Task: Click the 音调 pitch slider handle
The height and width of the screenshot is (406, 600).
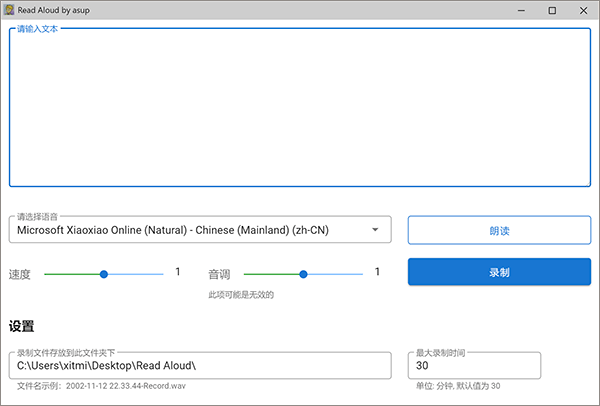Action: (303, 274)
